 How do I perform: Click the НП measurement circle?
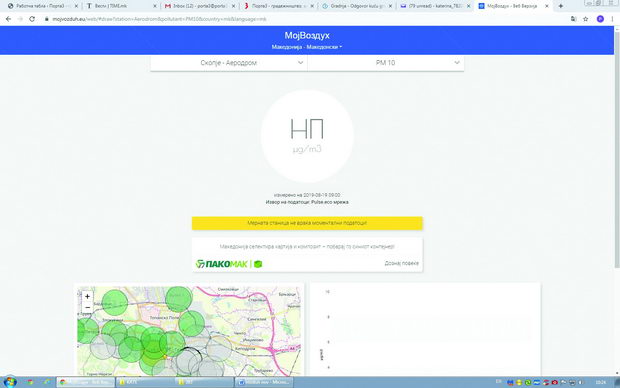point(307,136)
